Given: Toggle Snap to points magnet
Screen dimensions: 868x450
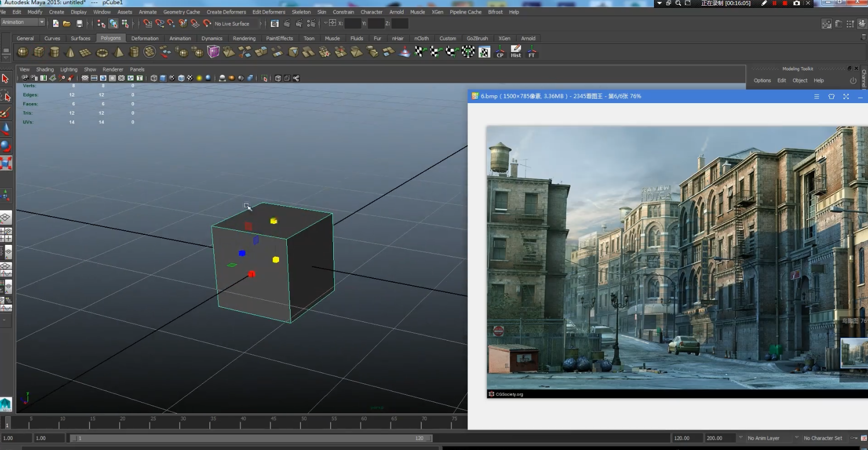Looking at the screenshot, I should (x=171, y=23).
